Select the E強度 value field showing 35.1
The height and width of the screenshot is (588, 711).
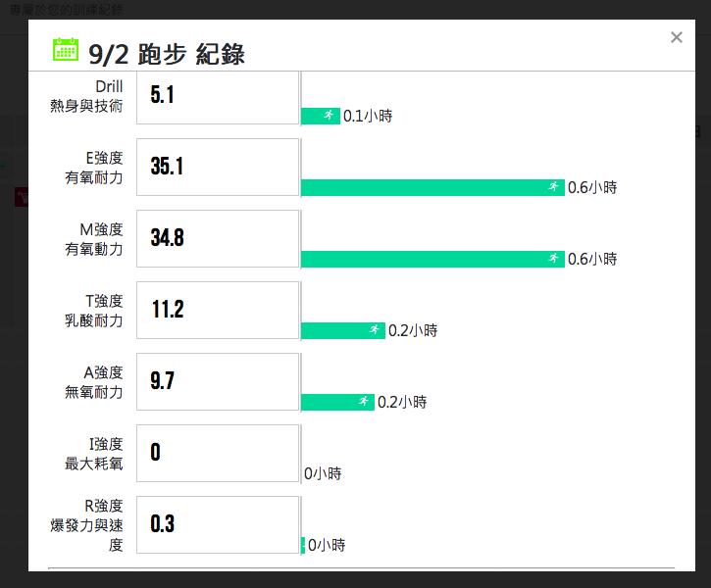[218, 168]
